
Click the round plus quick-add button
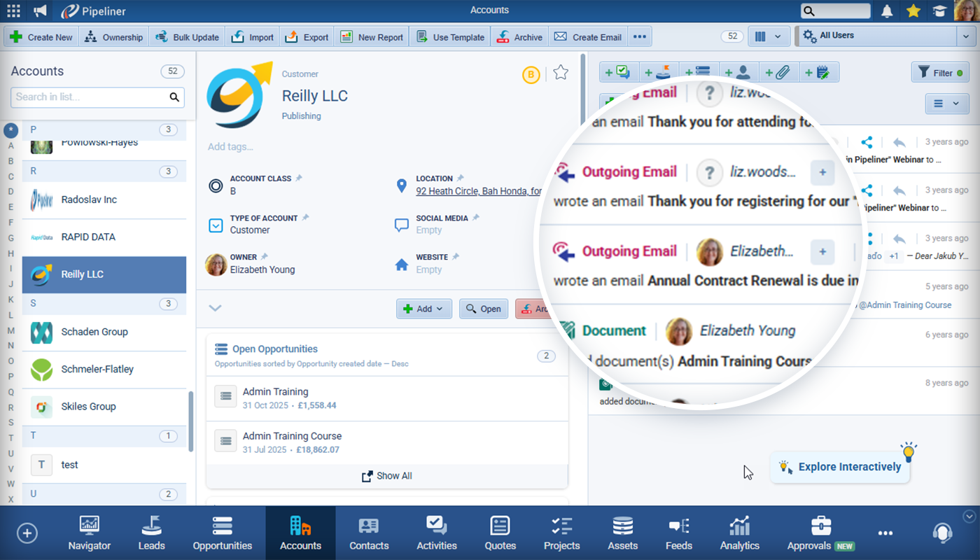point(27,533)
